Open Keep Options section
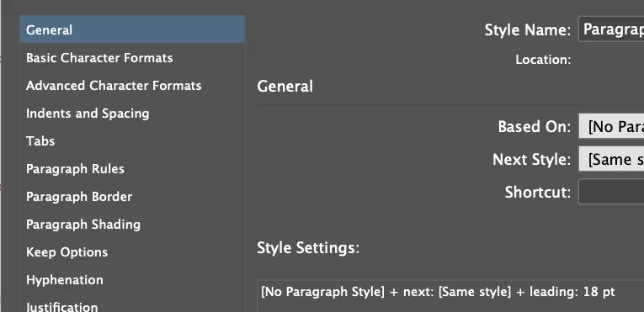 tap(132, 251)
